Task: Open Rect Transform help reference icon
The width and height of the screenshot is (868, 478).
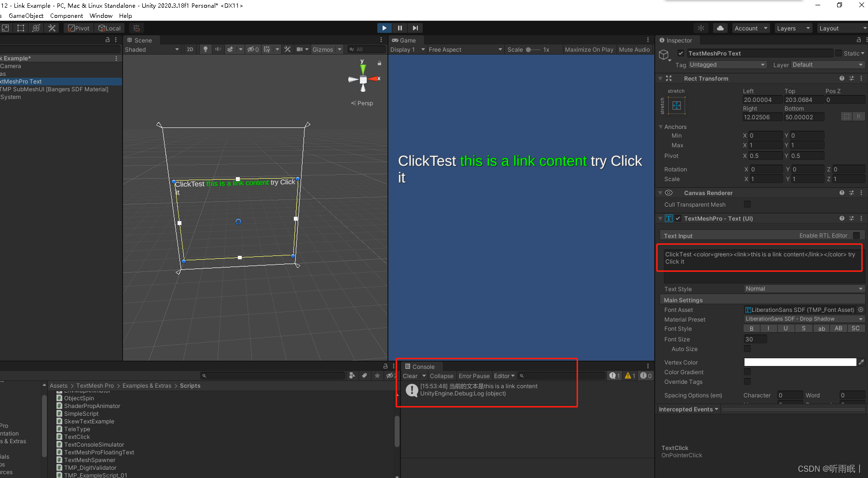Action: [x=842, y=78]
